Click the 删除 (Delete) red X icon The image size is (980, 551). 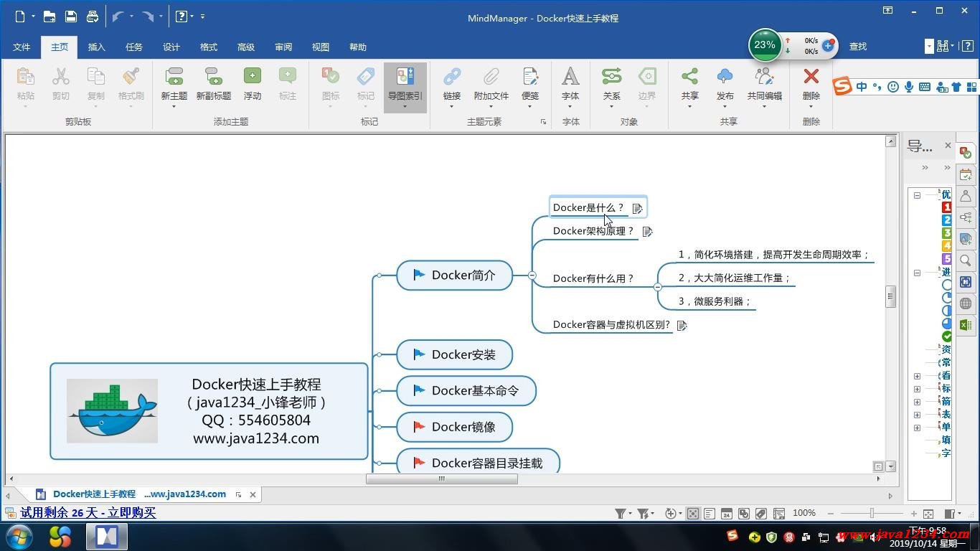click(x=811, y=76)
